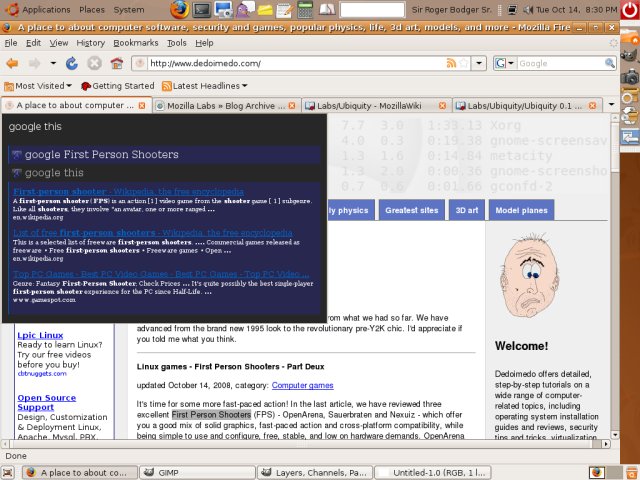Screen dimensions: 640x480
Task: Open the Model planes navigation tab
Action: coord(521,210)
